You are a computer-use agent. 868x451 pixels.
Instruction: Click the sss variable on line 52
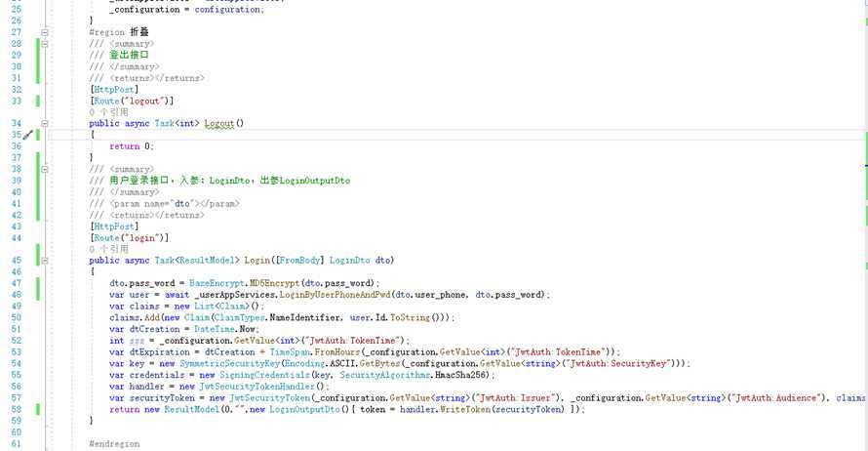pos(137,340)
